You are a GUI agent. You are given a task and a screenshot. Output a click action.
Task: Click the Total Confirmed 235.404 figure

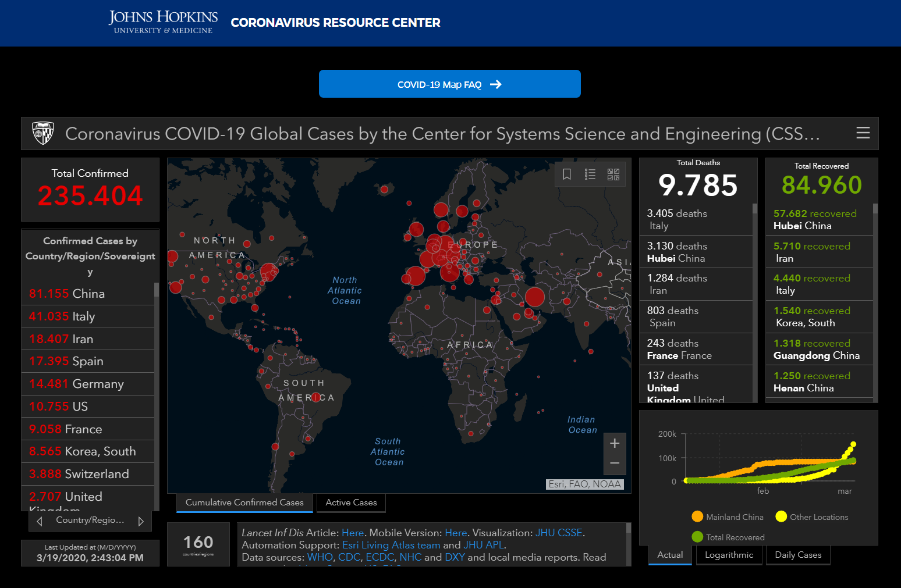tap(90, 195)
